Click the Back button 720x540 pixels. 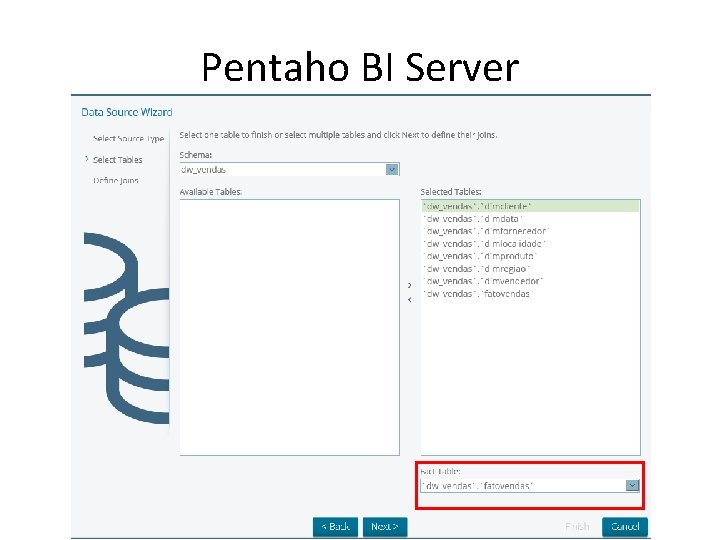[335, 527]
